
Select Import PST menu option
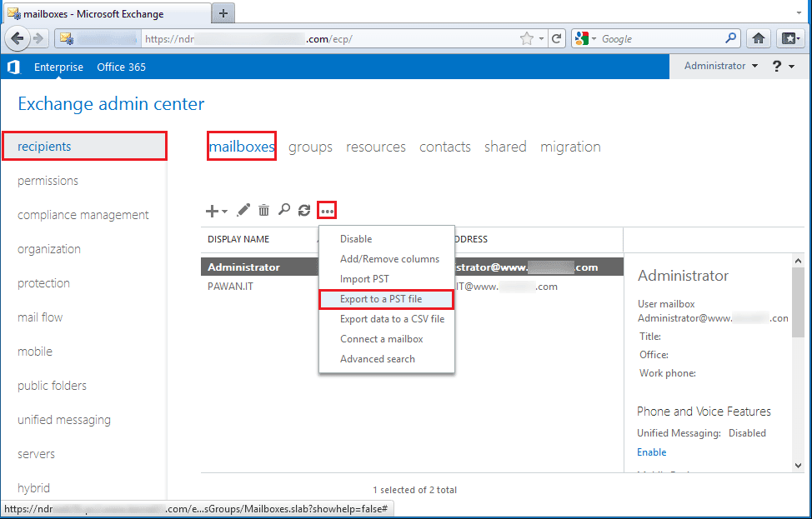387,279
